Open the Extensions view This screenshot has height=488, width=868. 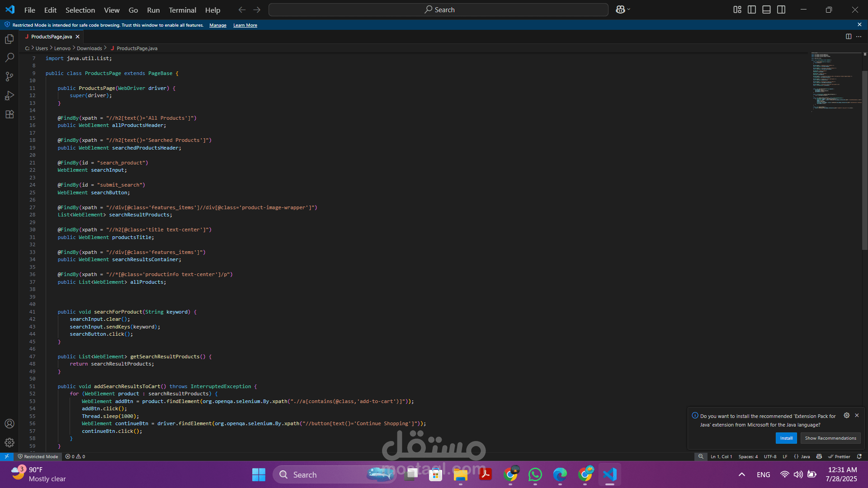[x=9, y=114]
